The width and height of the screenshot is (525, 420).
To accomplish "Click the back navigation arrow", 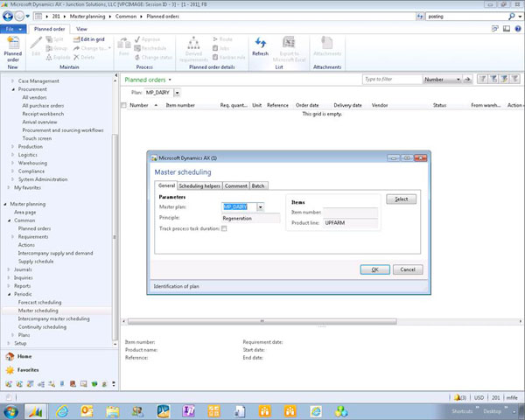I will (x=8, y=16).
